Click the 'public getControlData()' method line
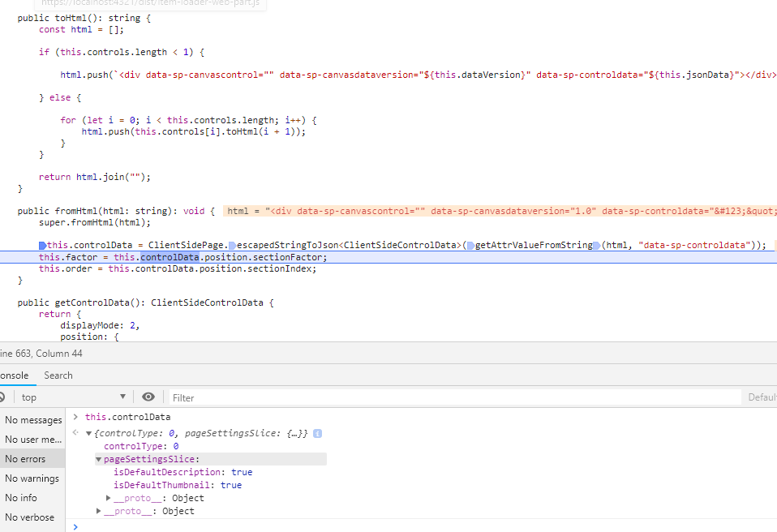 tap(146, 302)
